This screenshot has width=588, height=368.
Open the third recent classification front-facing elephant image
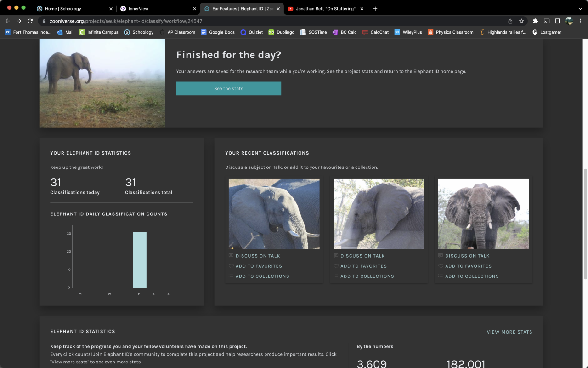[484, 214]
